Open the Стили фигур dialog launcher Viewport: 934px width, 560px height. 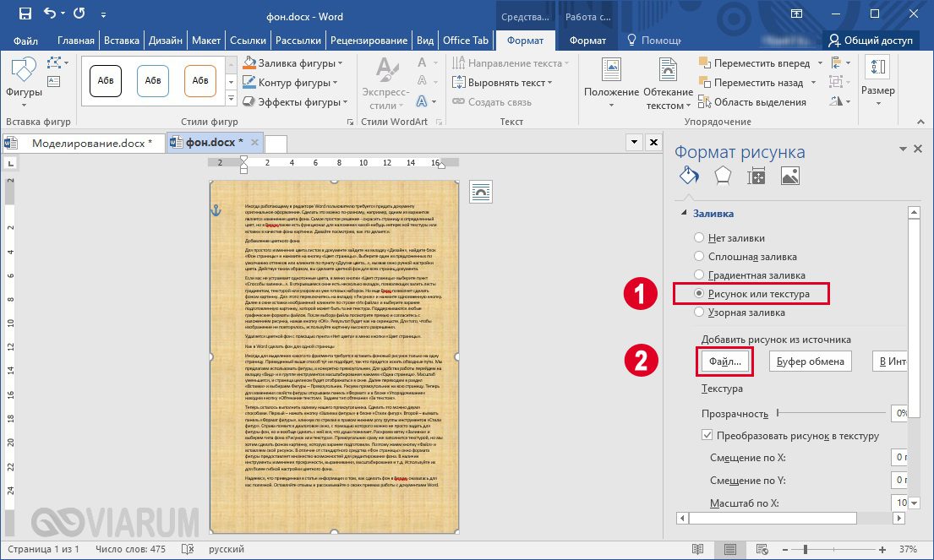[x=350, y=122]
